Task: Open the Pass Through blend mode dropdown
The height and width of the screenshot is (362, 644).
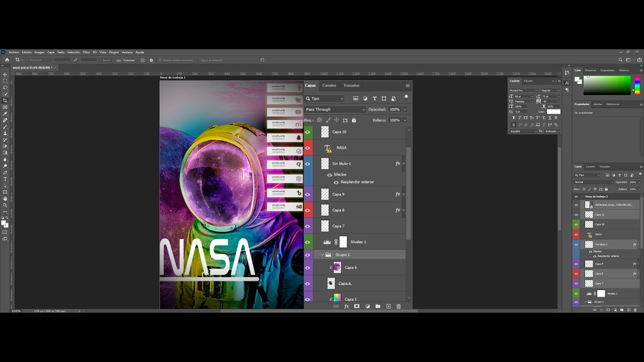Action: 335,109
